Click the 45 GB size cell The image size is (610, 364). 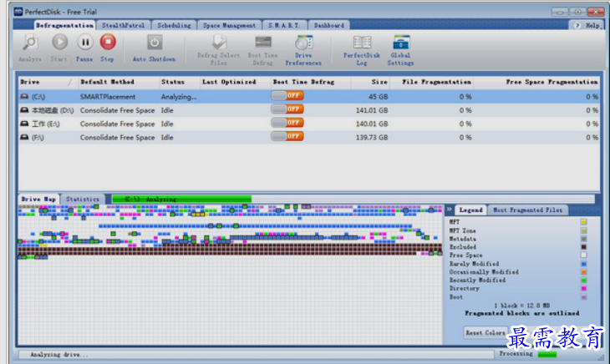379,97
